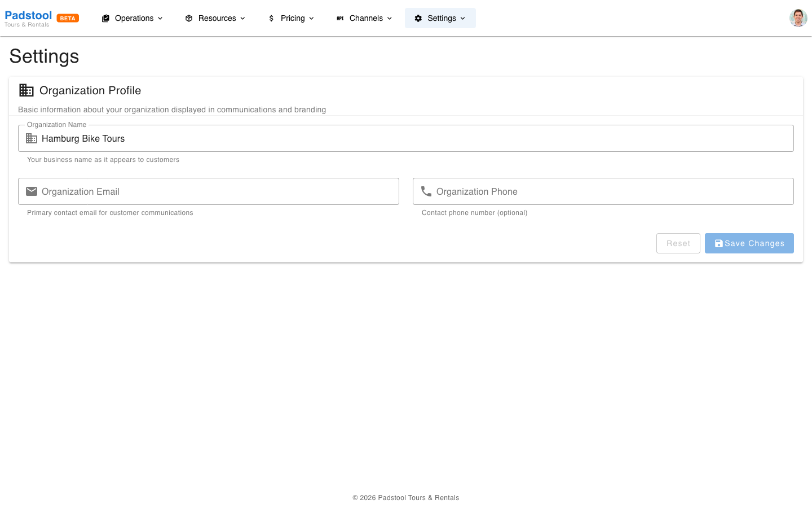The width and height of the screenshot is (812, 508).
Task: Open the Operations menu
Action: click(133, 18)
